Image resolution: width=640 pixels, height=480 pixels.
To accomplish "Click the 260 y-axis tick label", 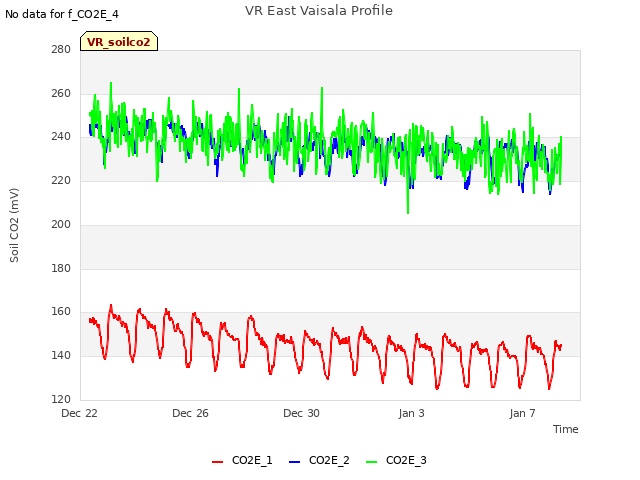I will click(61, 93).
